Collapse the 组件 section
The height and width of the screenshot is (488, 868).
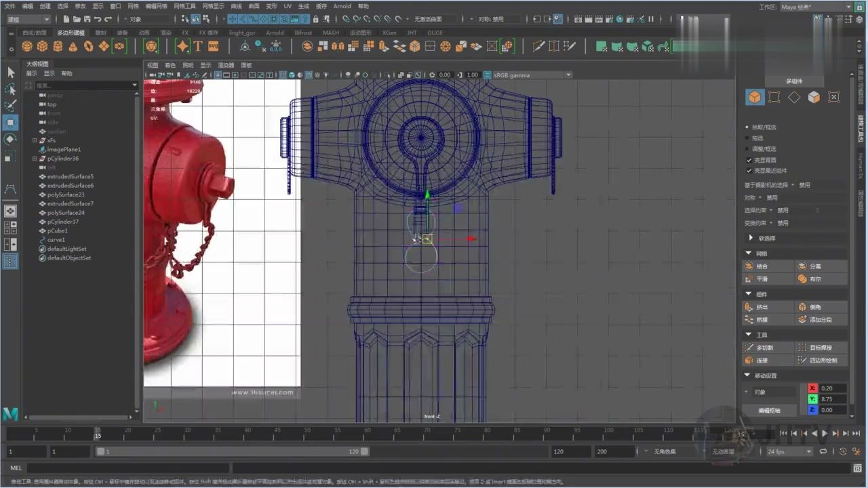[748, 294]
